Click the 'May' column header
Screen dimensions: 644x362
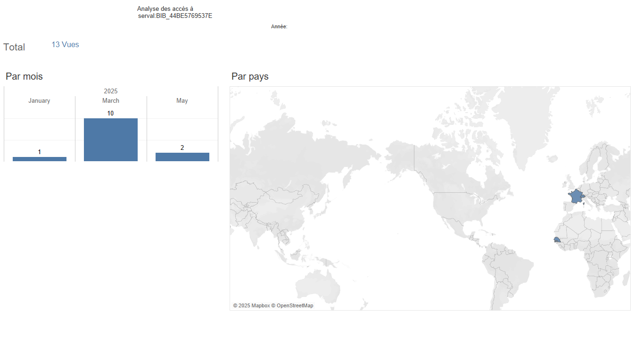[x=182, y=101]
